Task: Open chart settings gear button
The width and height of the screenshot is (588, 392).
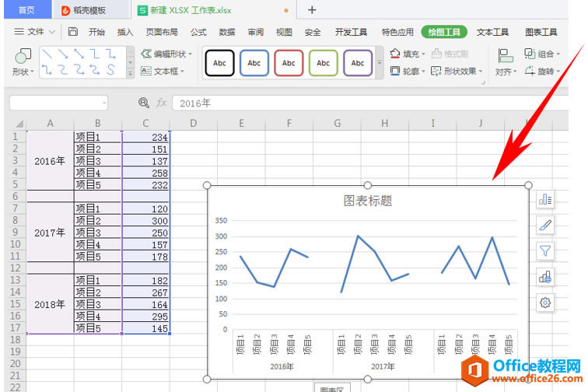Action: (x=545, y=303)
